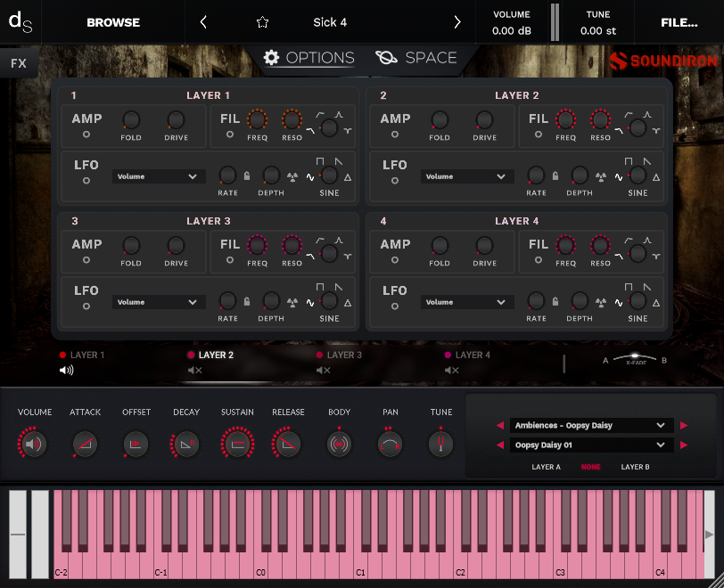This screenshot has height=588, width=724.
Task: Open the FILE... menu
Action: pyautogui.click(x=679, y=22)
